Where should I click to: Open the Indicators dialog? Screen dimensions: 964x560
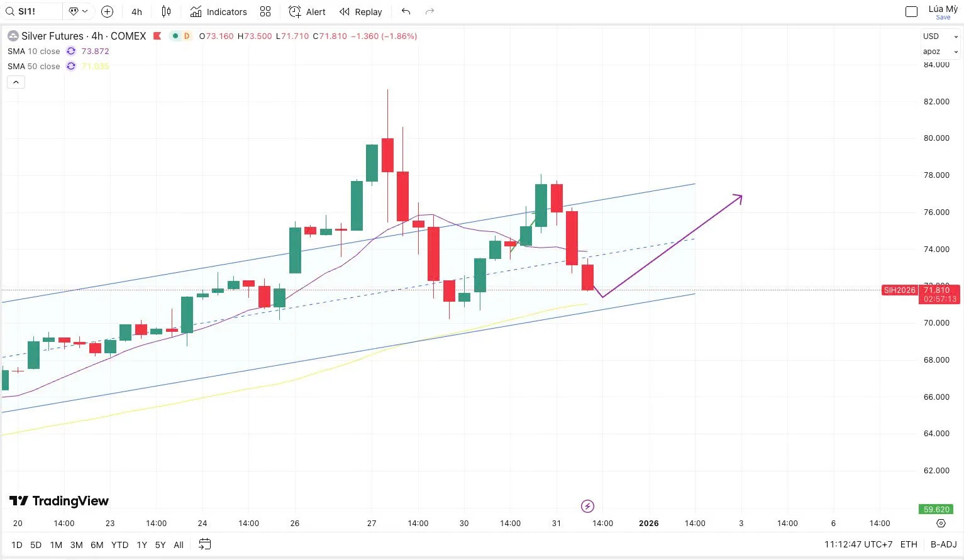[219, 11]
